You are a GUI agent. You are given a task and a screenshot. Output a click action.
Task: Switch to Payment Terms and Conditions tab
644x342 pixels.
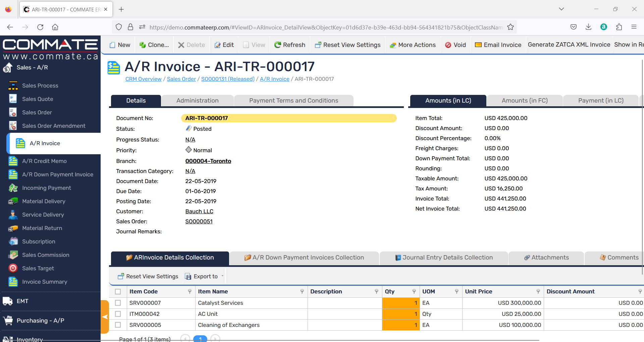click(293, 101)
